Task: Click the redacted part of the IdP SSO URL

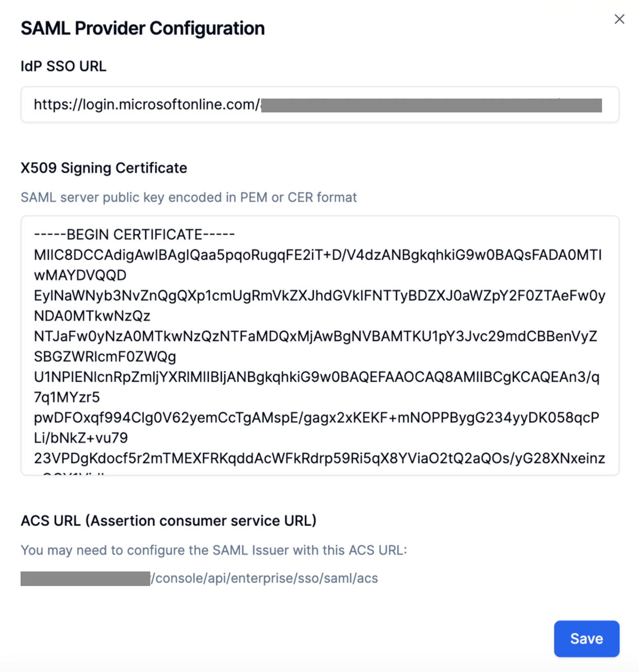Action: 431,105
